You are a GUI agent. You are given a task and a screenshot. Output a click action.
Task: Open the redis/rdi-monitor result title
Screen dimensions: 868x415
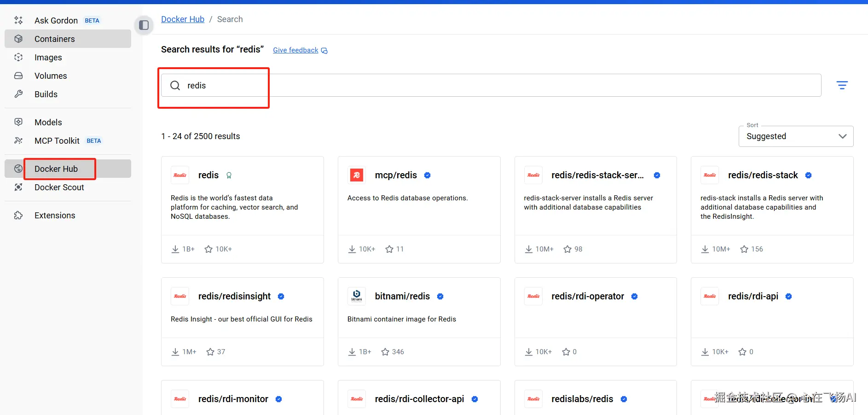point(233,399)
